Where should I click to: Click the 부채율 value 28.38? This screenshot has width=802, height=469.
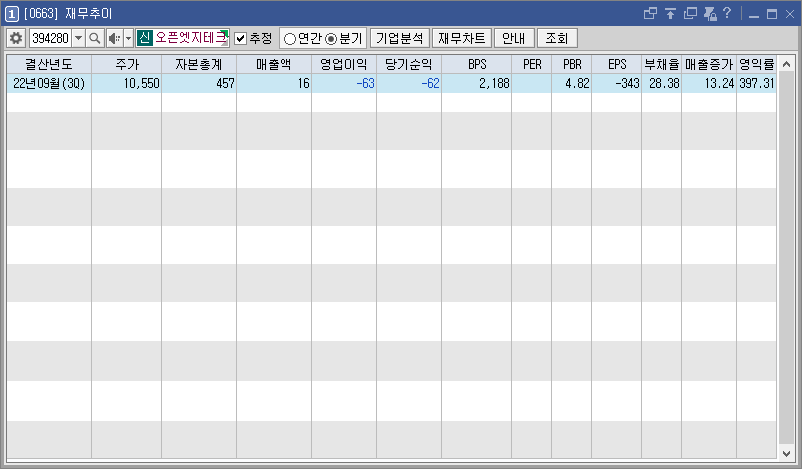[x=662, y=83]
